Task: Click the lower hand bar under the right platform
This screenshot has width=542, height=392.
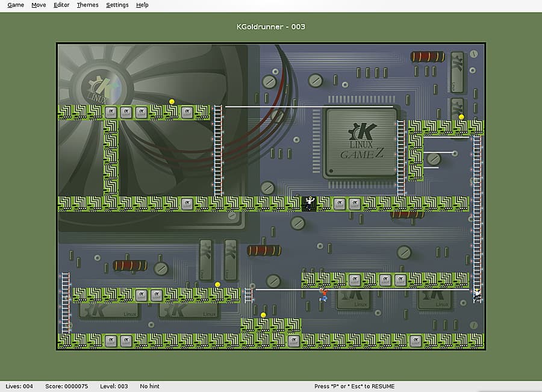Action: pos(363,290)
